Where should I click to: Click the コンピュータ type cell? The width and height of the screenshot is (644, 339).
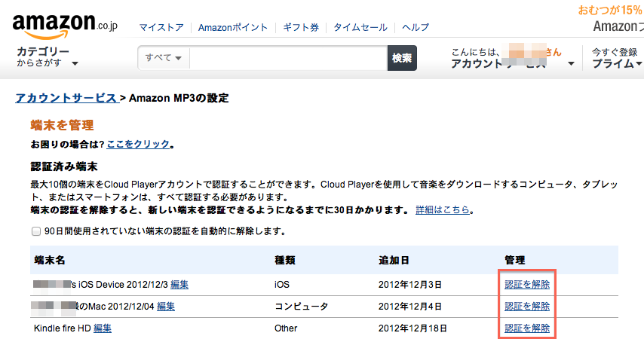point(302,306)
